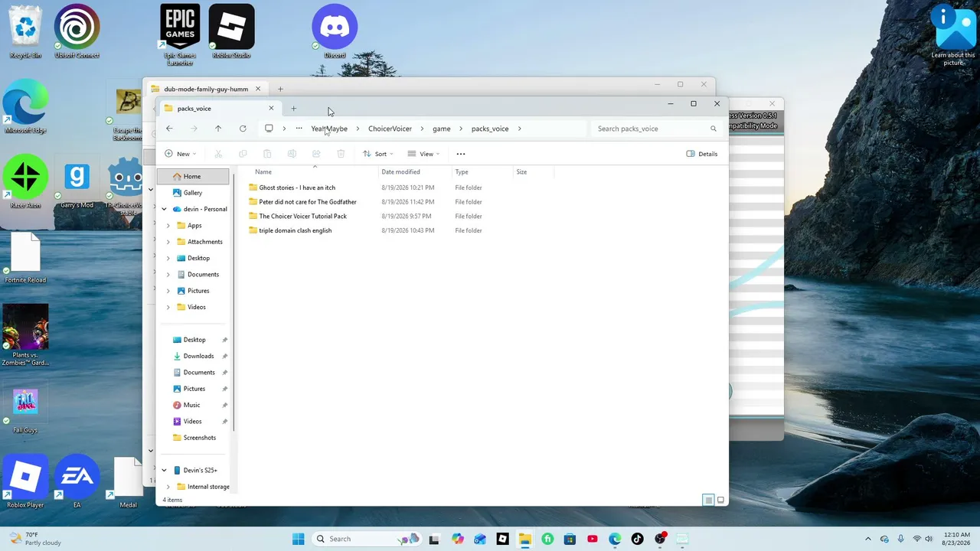
Task: Open Windows Start menu
Action: (298, 539)
